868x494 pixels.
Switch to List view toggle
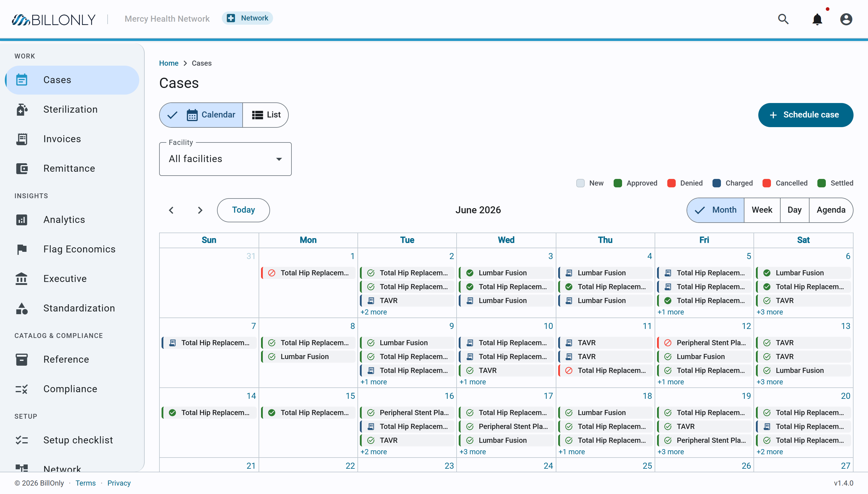[266, 115]
